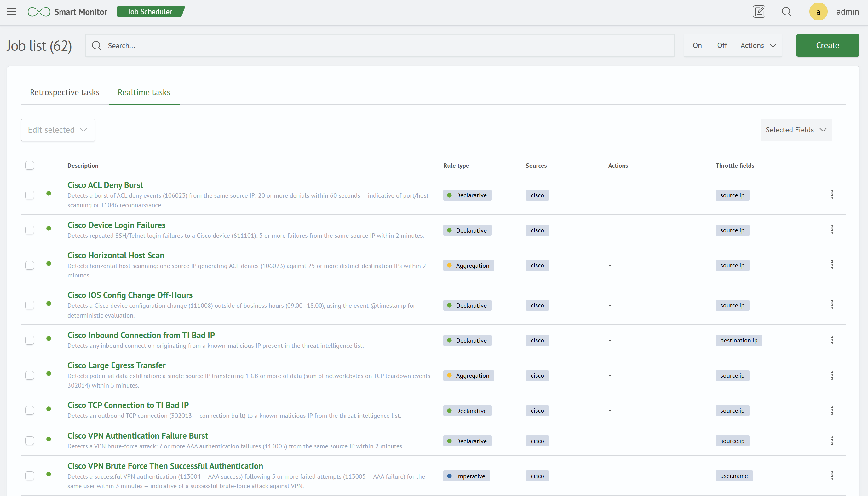Click the job list Search input field
Viewport: 868px width, 496px height.
[x=380, y=46]
